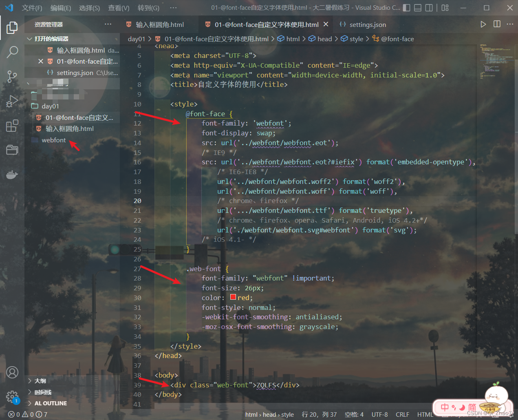Click the @font-face breadcrumb
The height and width of the screenshot is (420, 518).
pos(393,39)
